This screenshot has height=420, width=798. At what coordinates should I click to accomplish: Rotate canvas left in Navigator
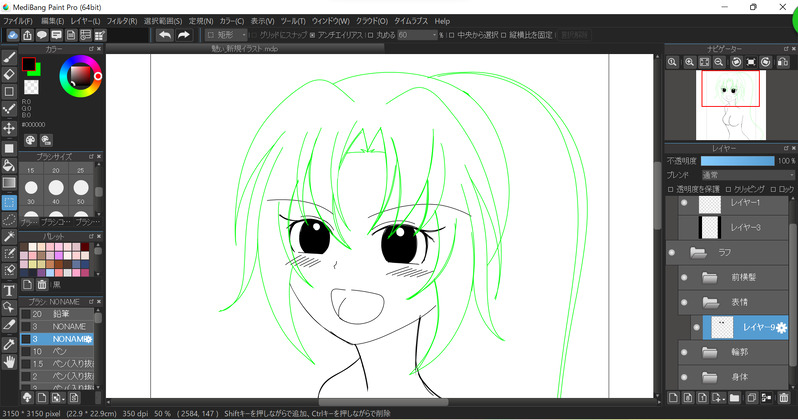coord(736,62)
